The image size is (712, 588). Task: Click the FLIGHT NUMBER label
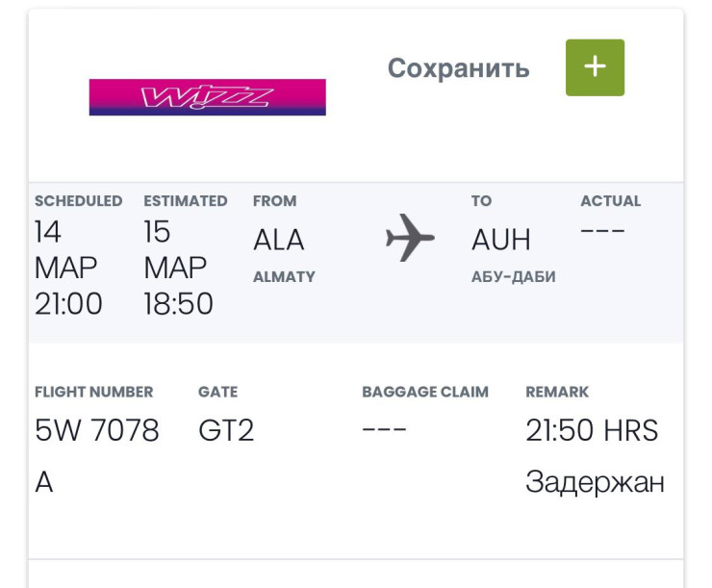pyautogui.click(x=93, y=392)
